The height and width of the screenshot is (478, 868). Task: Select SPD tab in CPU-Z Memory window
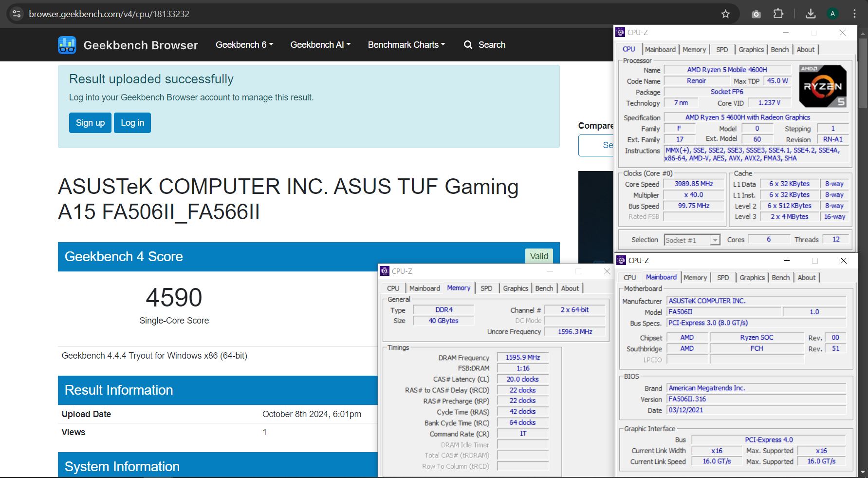coord(486,288)
